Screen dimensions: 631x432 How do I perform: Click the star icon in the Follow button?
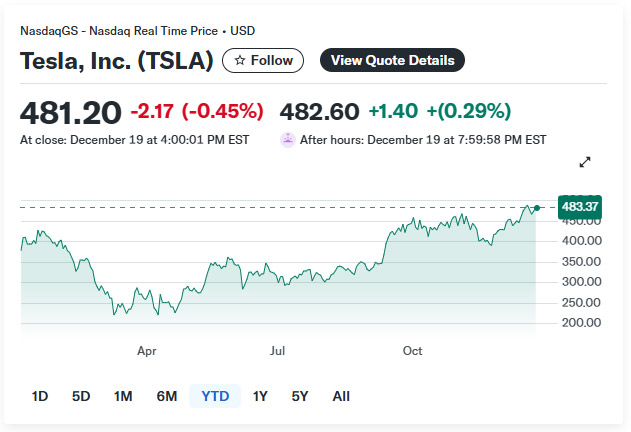240,60
